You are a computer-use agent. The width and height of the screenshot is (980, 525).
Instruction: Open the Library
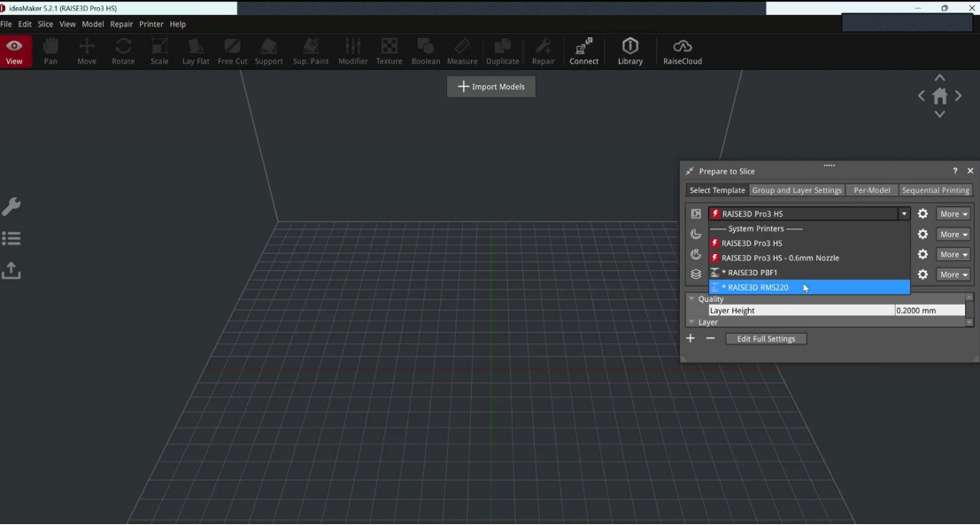(x=630, y=51)
